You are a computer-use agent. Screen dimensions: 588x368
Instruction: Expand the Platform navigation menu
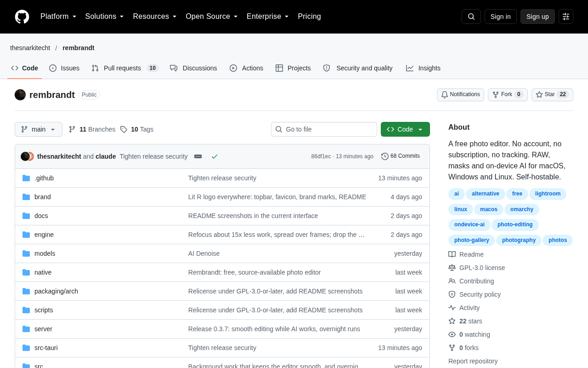click(58, 17)
